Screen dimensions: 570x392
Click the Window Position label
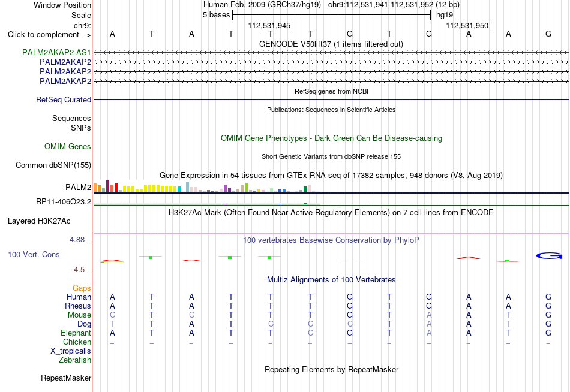tap(62, 5)
